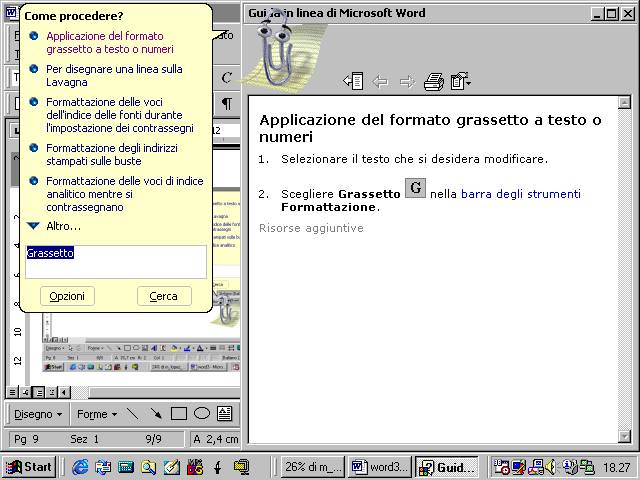Open topic Formattazione delle voci di indice analitico
Image resolution: width=640 pixels, height=480 pixels.
pyautogui.click(x=124, y=194)
